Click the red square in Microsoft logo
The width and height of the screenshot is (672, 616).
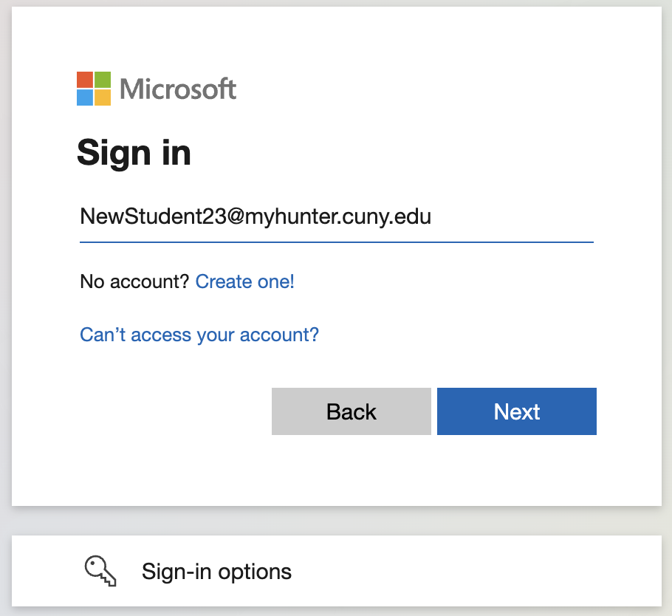[85, 80]
